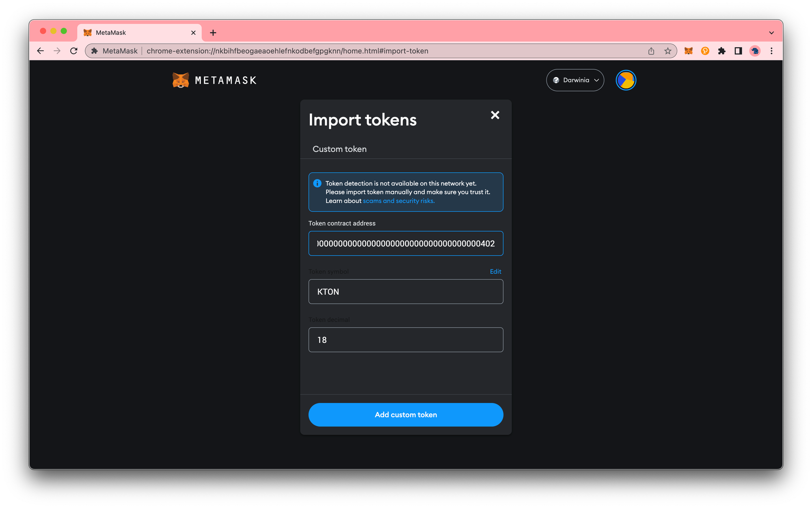Click the orange P extension icon

[x=705, y=51]
